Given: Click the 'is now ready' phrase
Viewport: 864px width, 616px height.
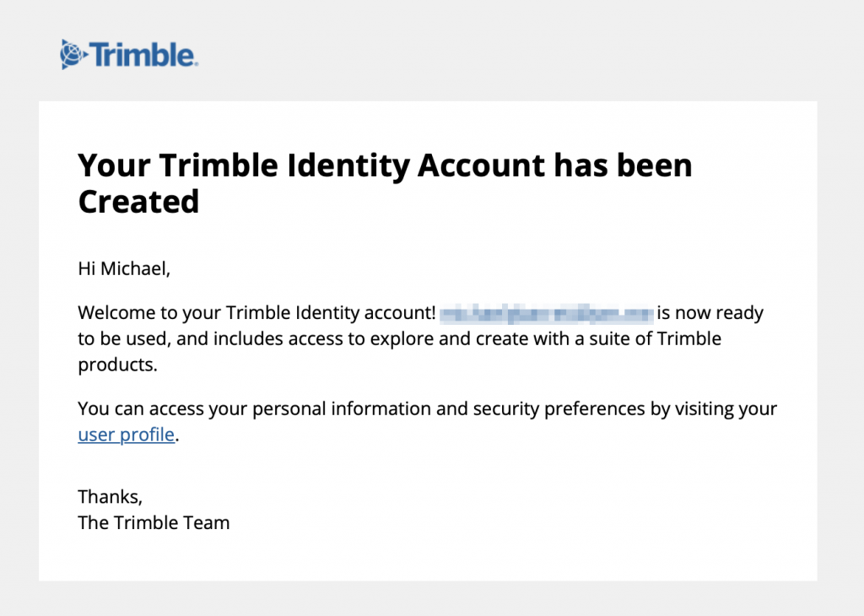Looking at the screenshot, I should (x=710, y=313).
